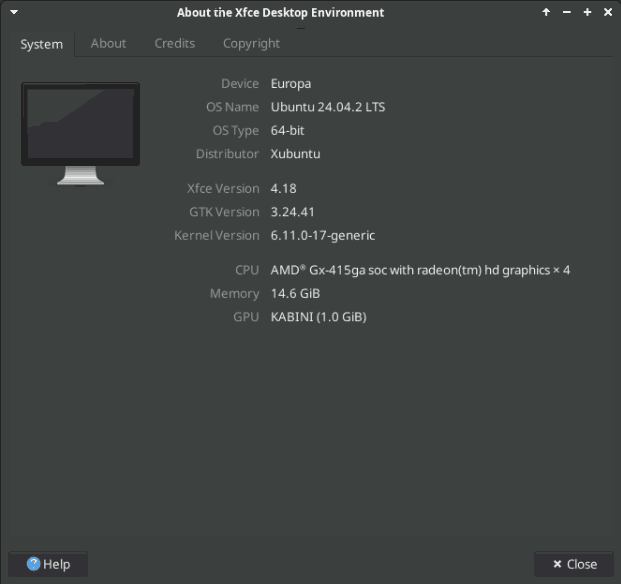Viewport: 621px width, 584px height.
Task: Click the 'OS Type' label
Action: pyautogui.click(x=236, y=131)
